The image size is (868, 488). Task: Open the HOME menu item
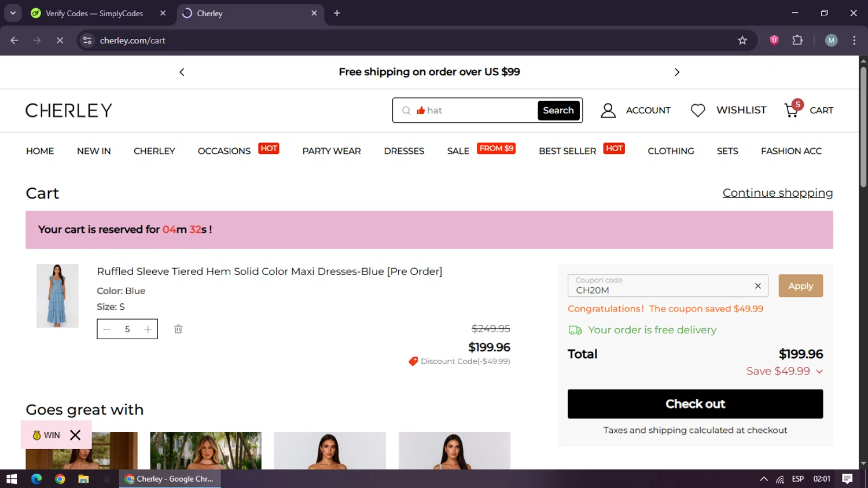(x=40, y=151)
